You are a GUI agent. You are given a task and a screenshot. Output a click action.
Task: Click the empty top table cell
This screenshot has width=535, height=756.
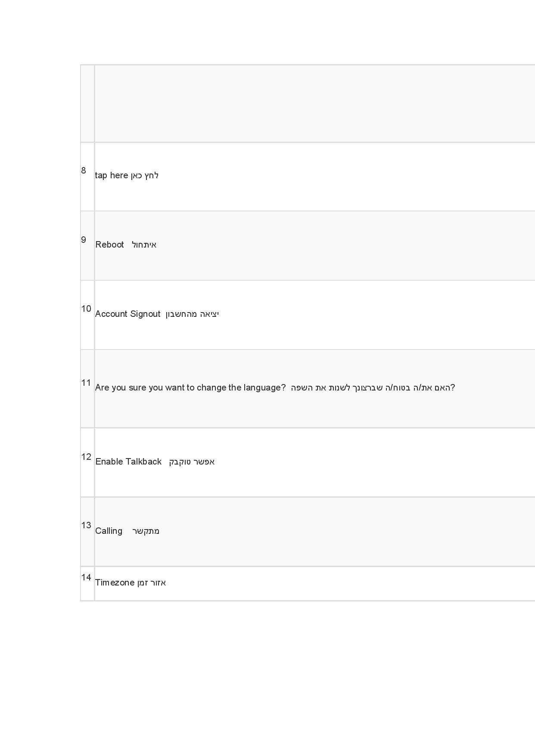(x=315, y=104)
